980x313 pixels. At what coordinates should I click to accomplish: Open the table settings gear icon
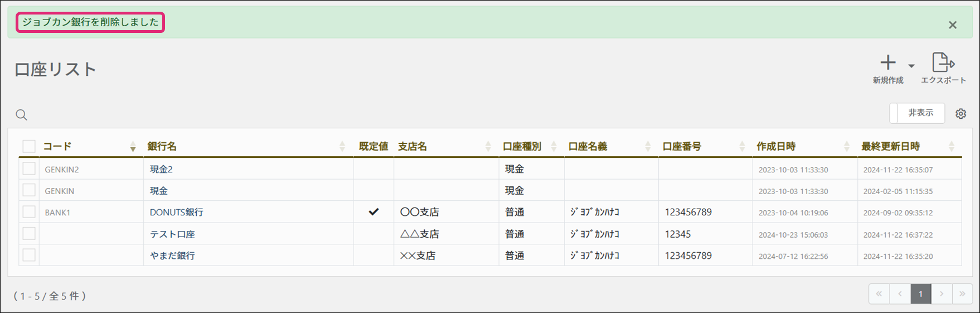tap(960, 114)
